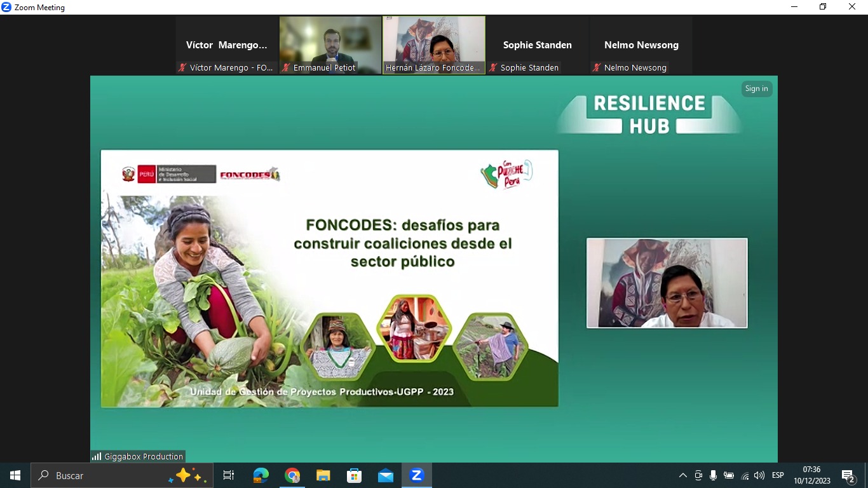Open Task View from the taskbar
This screenshot has width=868, height=488.
point(229,475)
